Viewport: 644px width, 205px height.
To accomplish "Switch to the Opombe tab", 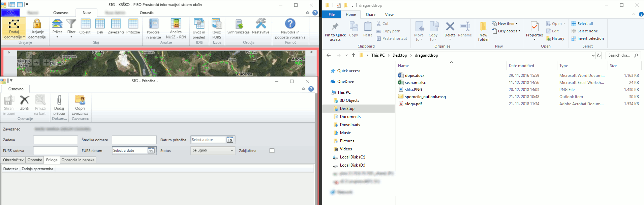I will tap(35, 160).
